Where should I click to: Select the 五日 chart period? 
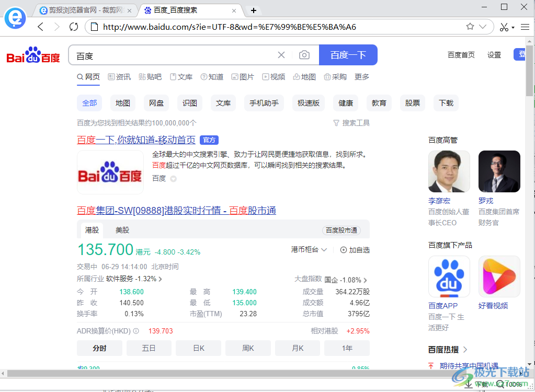[x=149, y=348]
